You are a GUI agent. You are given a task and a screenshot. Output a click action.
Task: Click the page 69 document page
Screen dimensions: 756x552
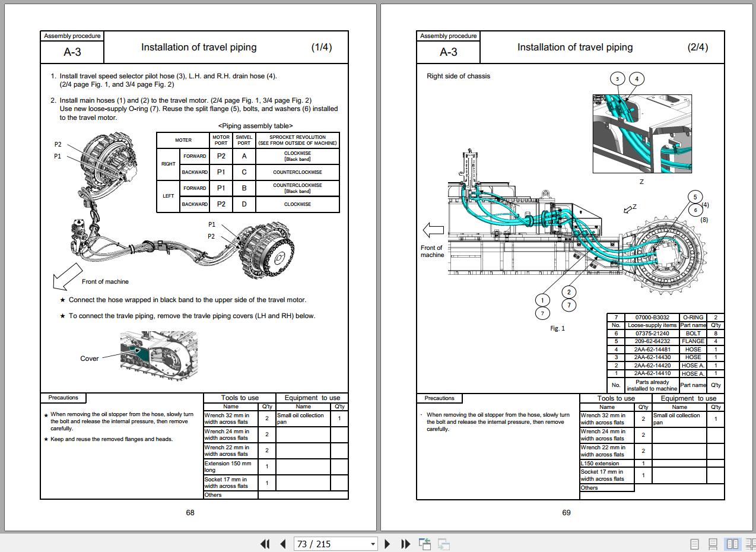click(x=567, y=267)
